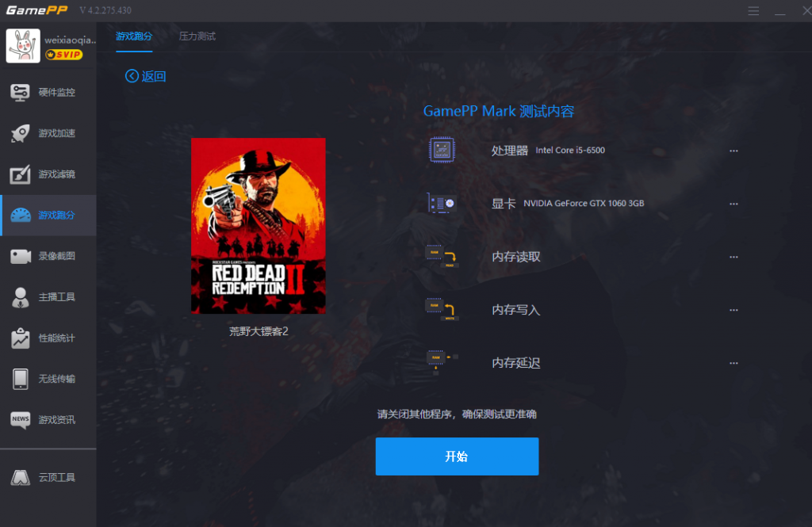Click the 内存读取 RAM read icon

click(442, 256)
